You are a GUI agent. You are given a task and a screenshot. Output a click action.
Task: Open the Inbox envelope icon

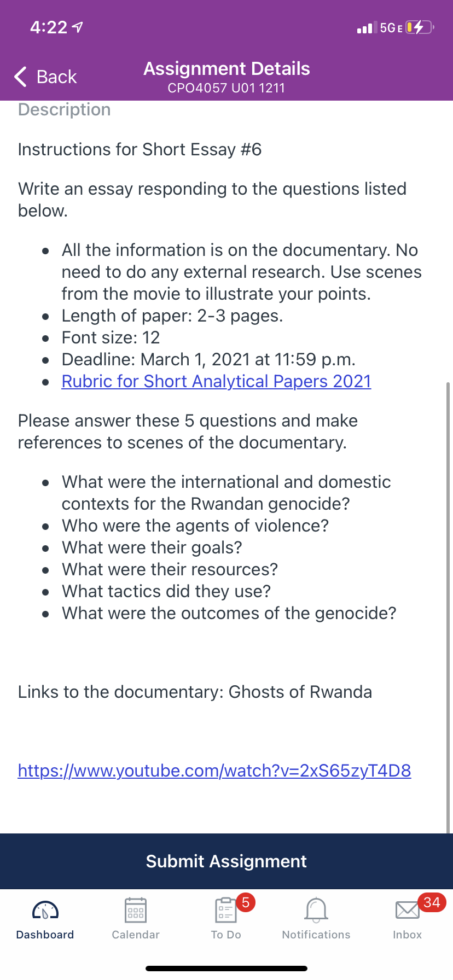[x=407, y=911]
